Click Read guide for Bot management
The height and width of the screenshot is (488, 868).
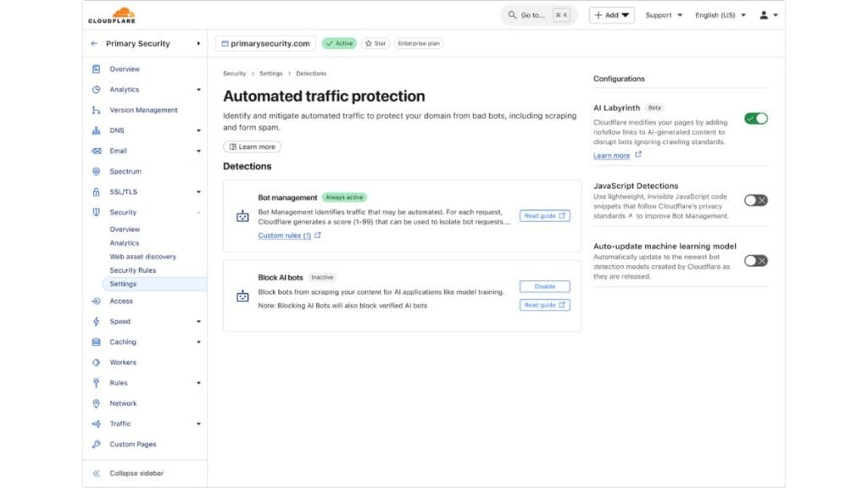pyautogui.click(x=545, y=216)
